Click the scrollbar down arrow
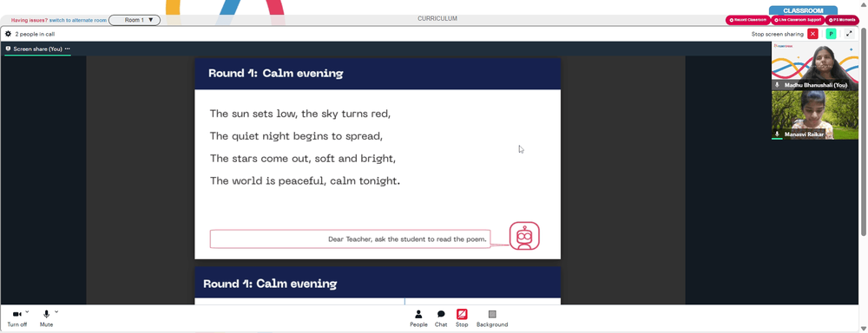 click(864, 328)
